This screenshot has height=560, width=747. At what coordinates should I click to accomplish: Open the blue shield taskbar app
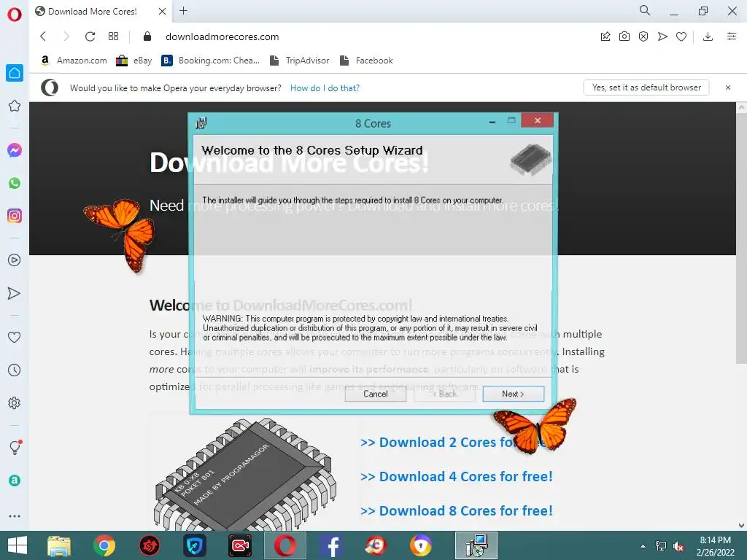[195, 545]
